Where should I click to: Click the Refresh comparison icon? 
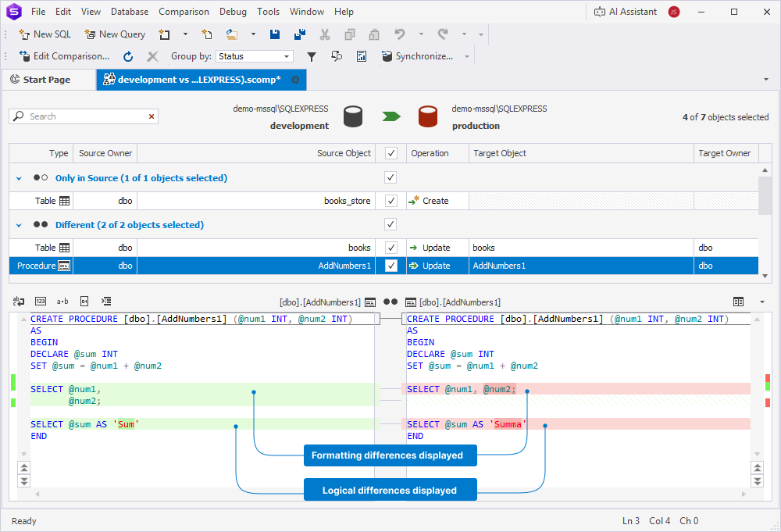coord(127,56)
